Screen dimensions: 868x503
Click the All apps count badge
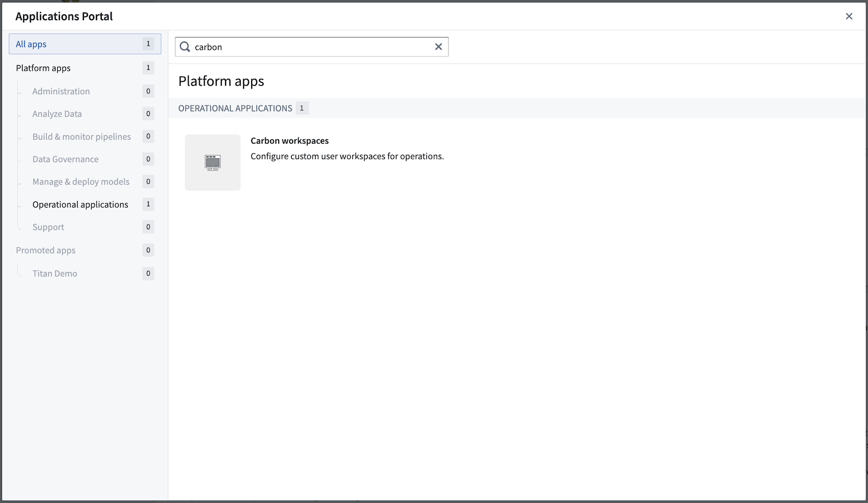148,44
